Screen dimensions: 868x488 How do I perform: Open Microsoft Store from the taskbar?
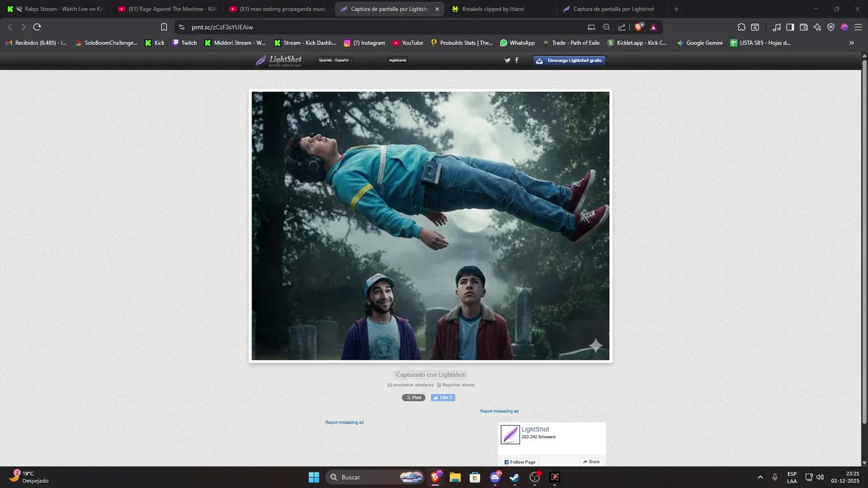475,477
